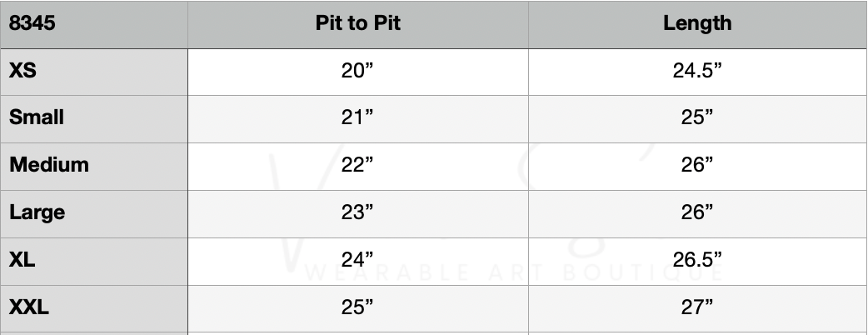Click the XXL length value 27”
The width and height of the screenshot is (868, 335).
click(697, 307)
